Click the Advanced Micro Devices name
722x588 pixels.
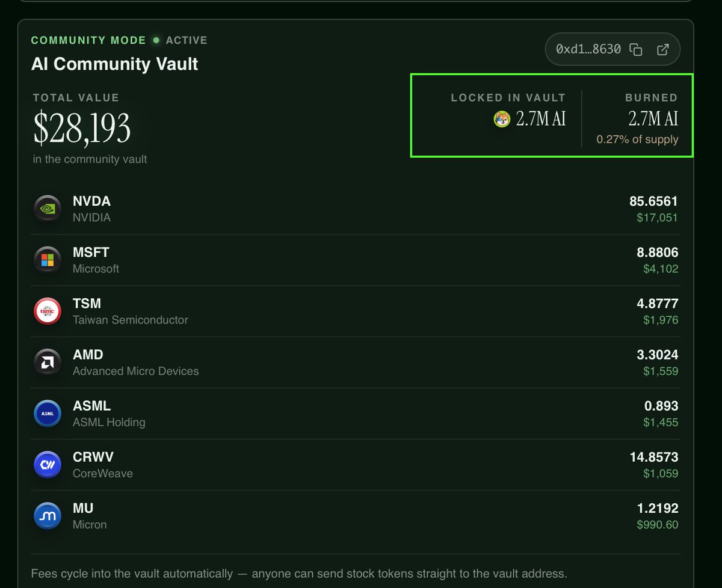135,371
